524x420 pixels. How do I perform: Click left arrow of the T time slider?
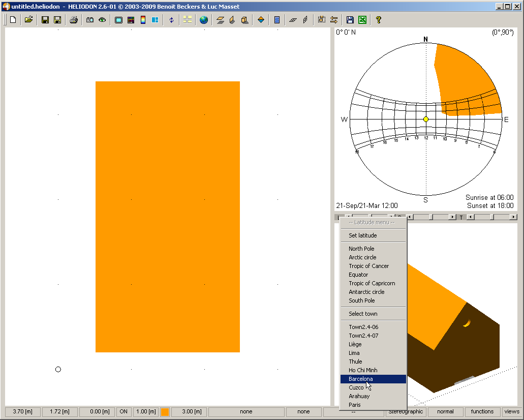470,217
